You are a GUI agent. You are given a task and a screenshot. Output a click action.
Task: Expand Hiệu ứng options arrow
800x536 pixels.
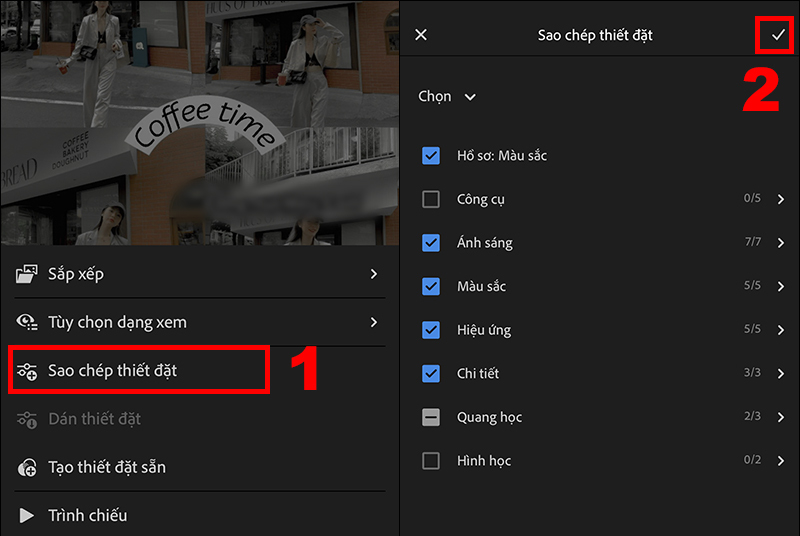click(x=781, y=330)
